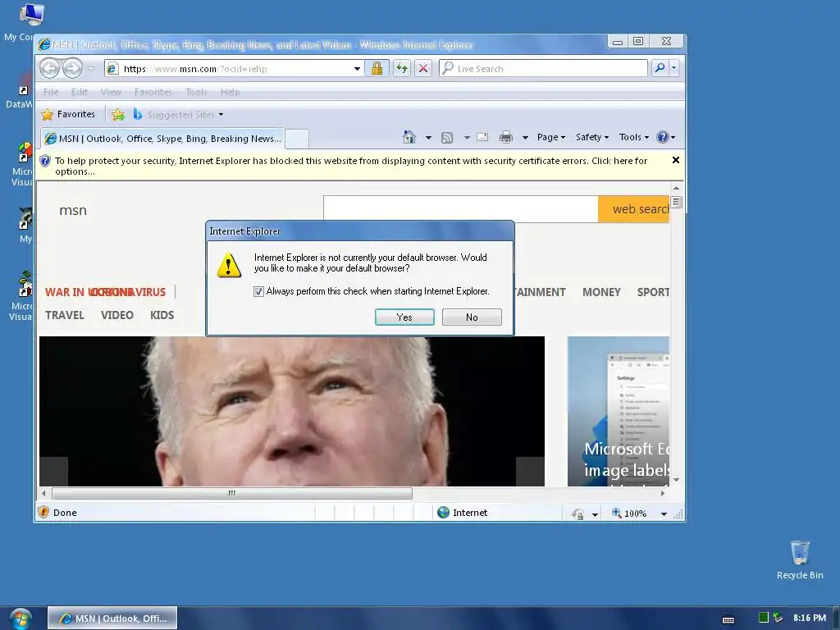Screen dimensions: 840x630
Task: Open the VIDEO section link
Action: [x=116, y=315]
